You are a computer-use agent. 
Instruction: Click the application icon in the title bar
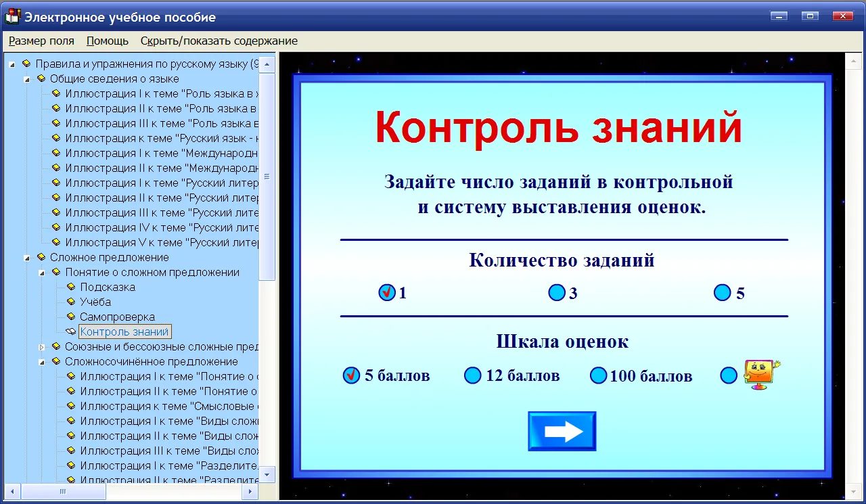12,16
